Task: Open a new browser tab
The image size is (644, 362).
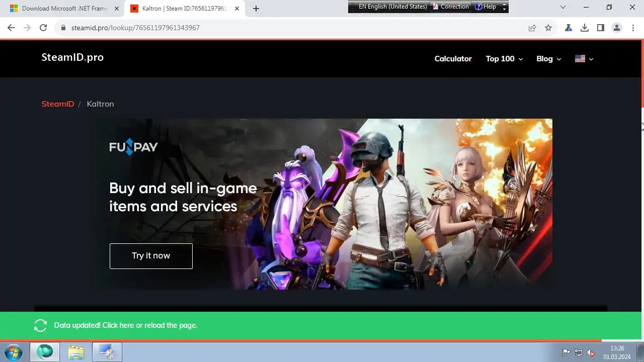Action: point(256,9)
